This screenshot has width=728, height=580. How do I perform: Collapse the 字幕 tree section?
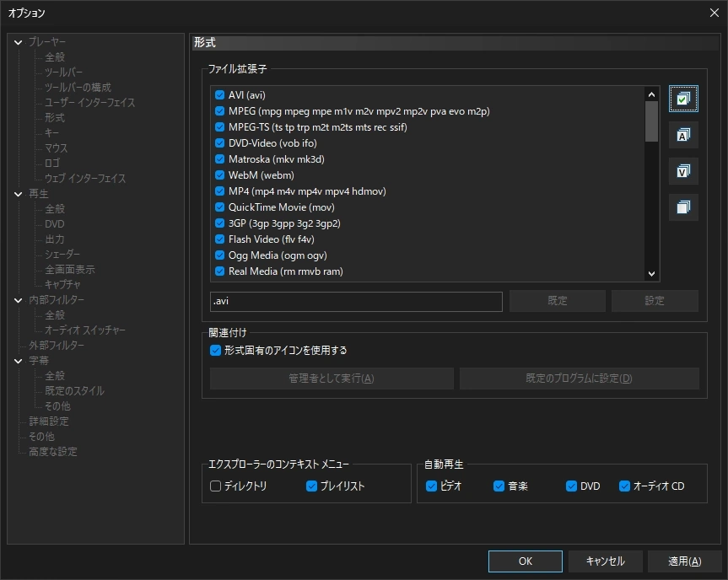18,361
